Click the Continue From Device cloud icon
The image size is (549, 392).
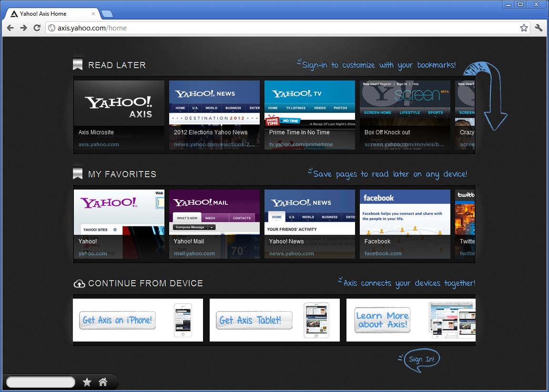click(79, 284)
